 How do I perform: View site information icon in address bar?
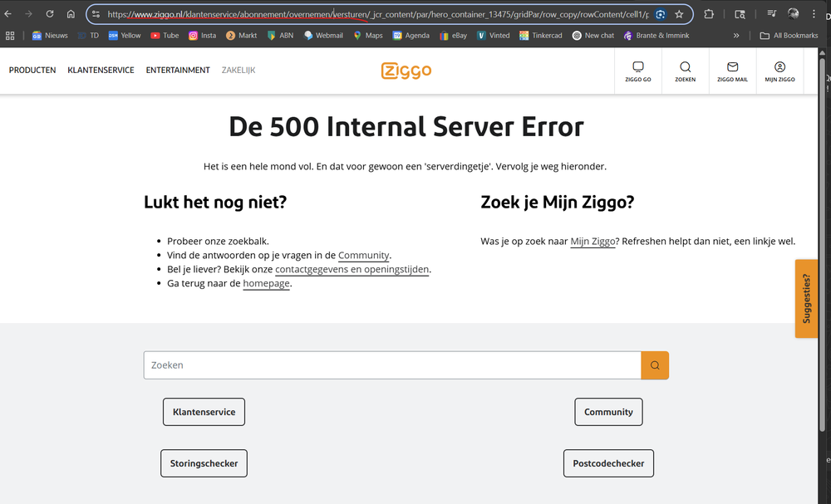click(x=96, y=14)
